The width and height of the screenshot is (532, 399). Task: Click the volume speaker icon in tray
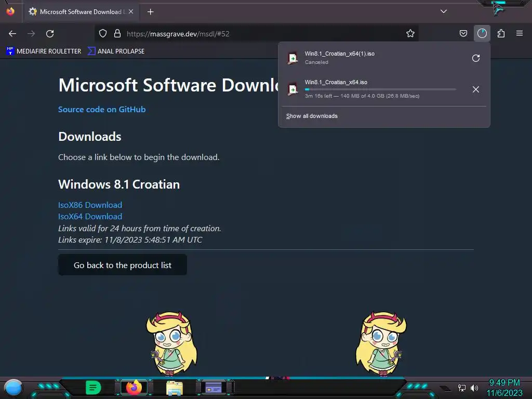[x=474, y=388]
